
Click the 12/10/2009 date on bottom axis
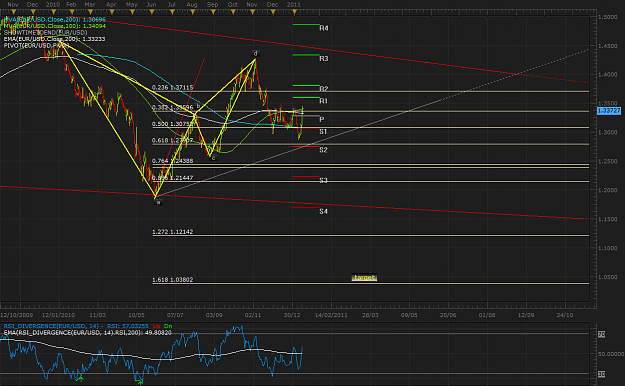17,315
